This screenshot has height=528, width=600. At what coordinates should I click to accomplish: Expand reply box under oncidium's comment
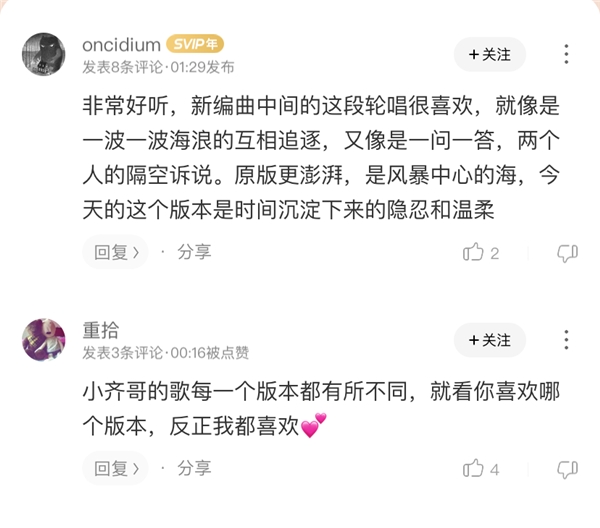pos(115,252)
